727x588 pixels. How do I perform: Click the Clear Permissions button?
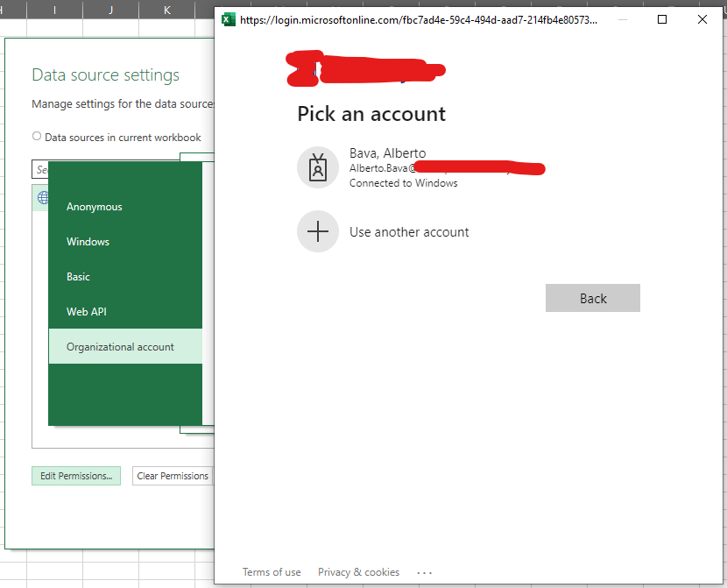[173, 476]
